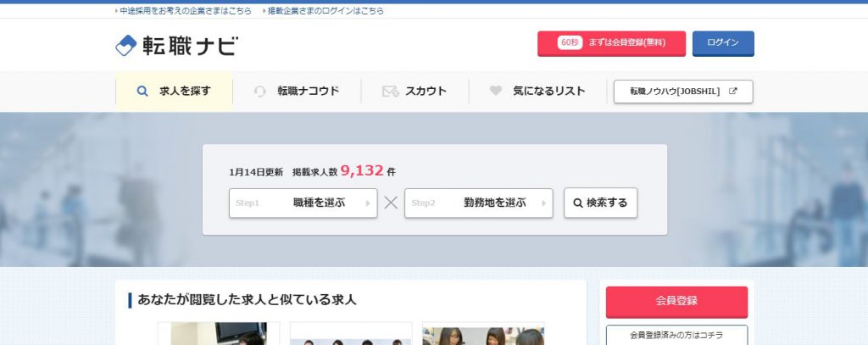Click the 転職ナビ logo
The height and width of the screenshot is (345, 868).
[176, 46]
